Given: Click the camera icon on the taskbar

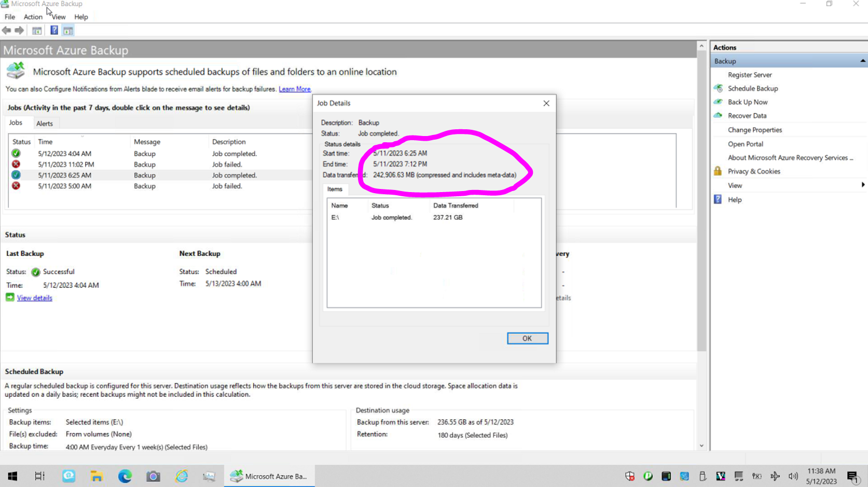Looking at the screenshot, I should coord(153,476).
